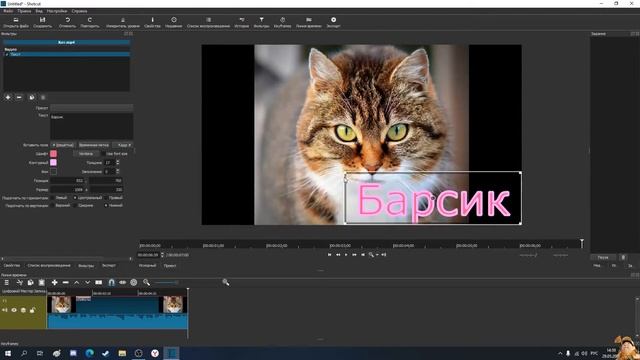Open the Timeline toolbar icon
The width and height of the screenshot is (640, 360).
point(309,20)
